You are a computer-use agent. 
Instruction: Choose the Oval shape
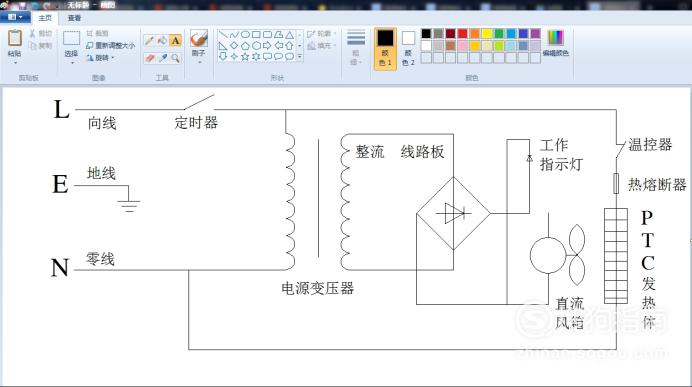(x=245, y=34)
